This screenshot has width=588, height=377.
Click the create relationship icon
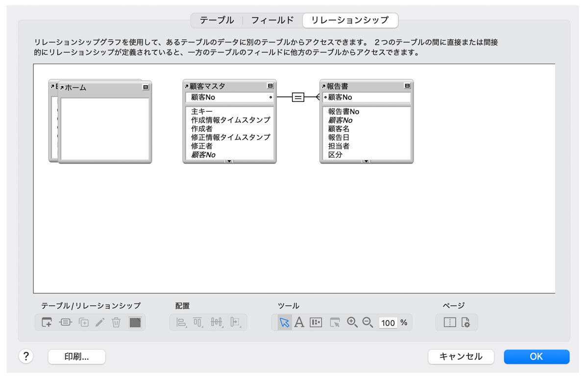pos(65,323)
